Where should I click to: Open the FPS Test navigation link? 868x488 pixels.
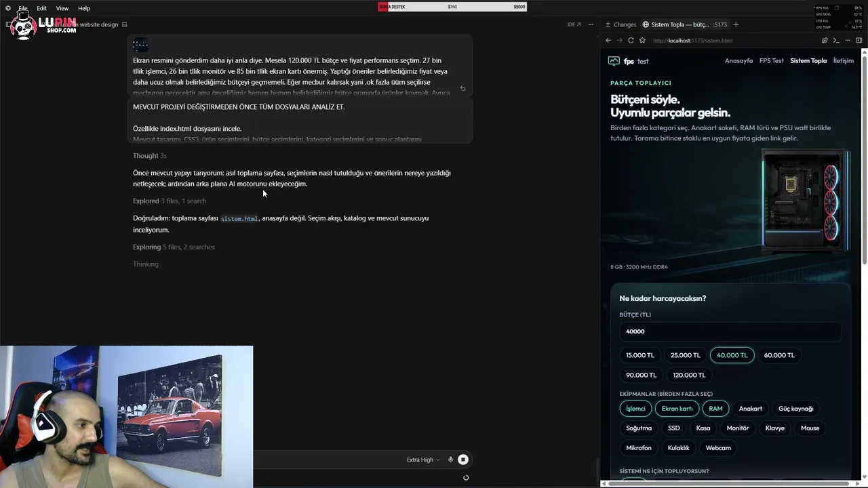coord(772,61)
